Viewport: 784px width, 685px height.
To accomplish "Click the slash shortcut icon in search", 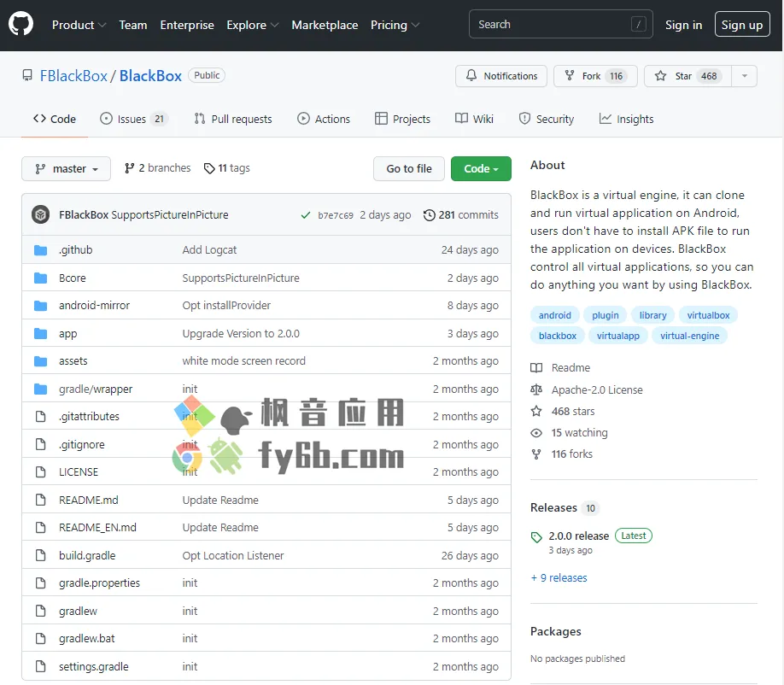I will (639, 24).
